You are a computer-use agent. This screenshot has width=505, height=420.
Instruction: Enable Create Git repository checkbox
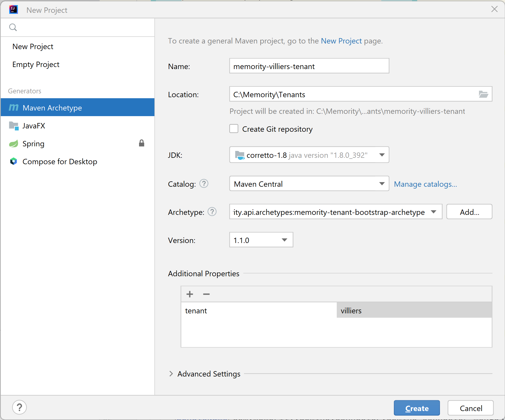234,129
